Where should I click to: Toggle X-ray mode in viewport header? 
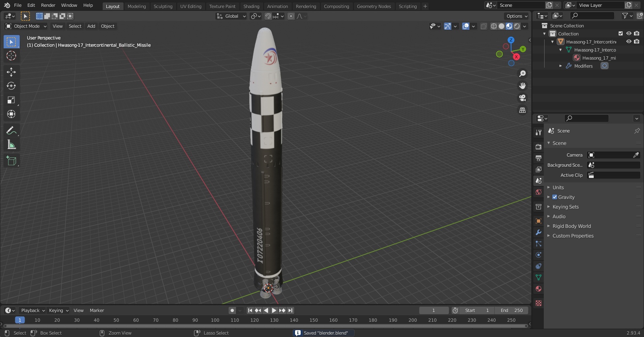[x=484, y=26]
